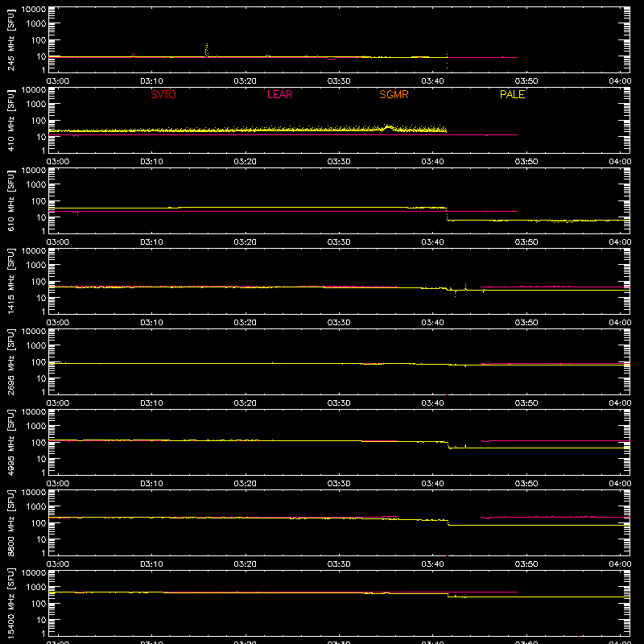Click the yellow burst spike in the 245 MHz plot
Viewport: 644px width, 644px height.
point(207,50)
